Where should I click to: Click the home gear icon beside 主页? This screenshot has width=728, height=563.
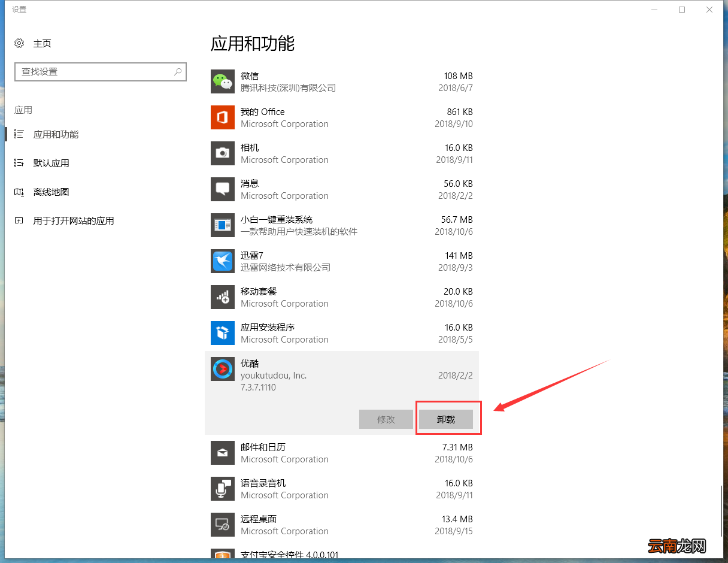click(x=19, y=43)
